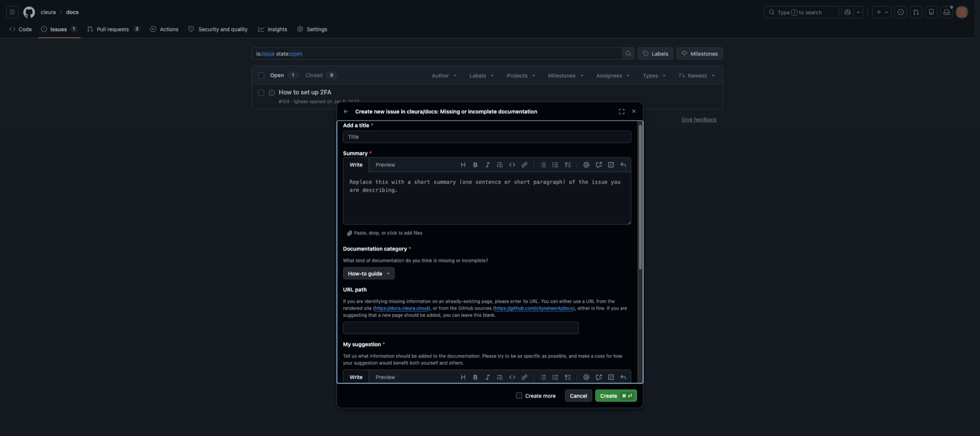Open the Milestones button beside search
The image size is (980, 436).
[699, 54]
